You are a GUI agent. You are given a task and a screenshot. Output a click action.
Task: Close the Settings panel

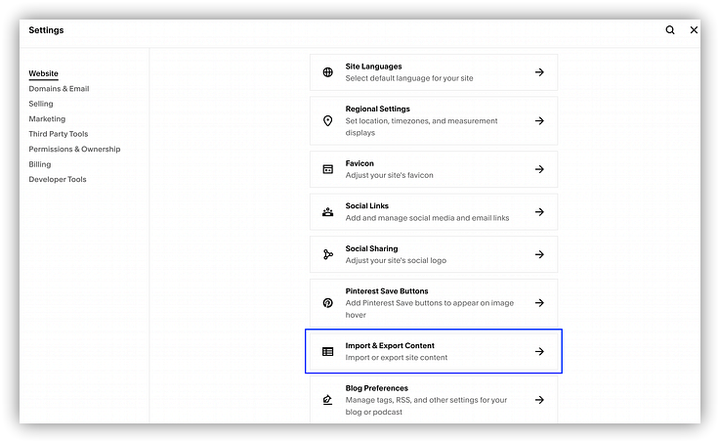[x=694, y=30]
